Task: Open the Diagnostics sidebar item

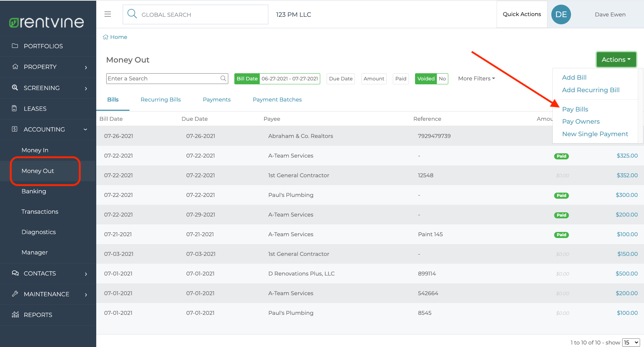Action: [x=39, y=232]
